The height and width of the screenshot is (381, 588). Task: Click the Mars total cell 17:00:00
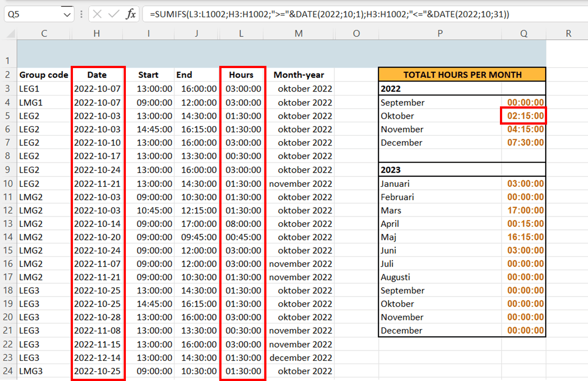(x=524, y=210)
